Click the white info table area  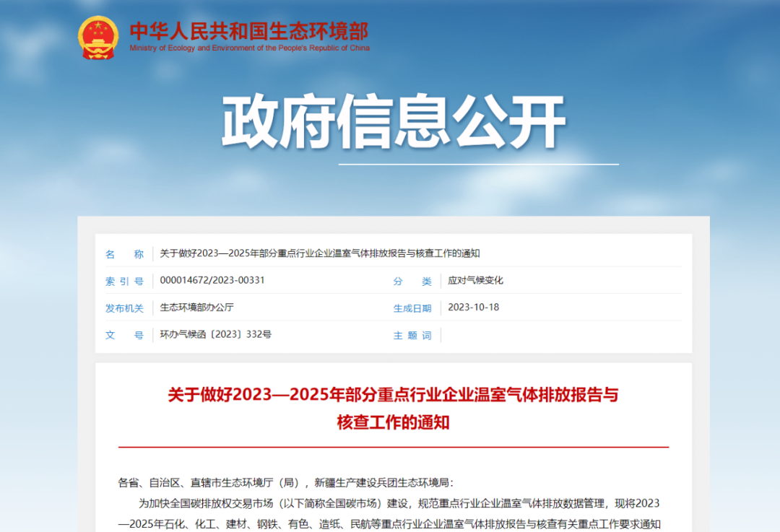[x=390, y=295]
